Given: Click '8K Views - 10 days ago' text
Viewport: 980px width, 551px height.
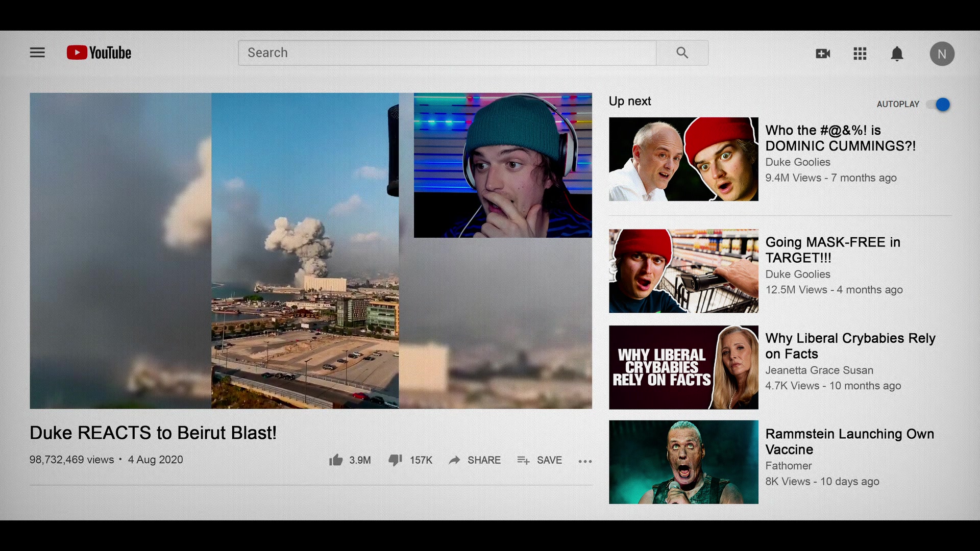Looking at the screenshot, I should click(x=822, y=482).
